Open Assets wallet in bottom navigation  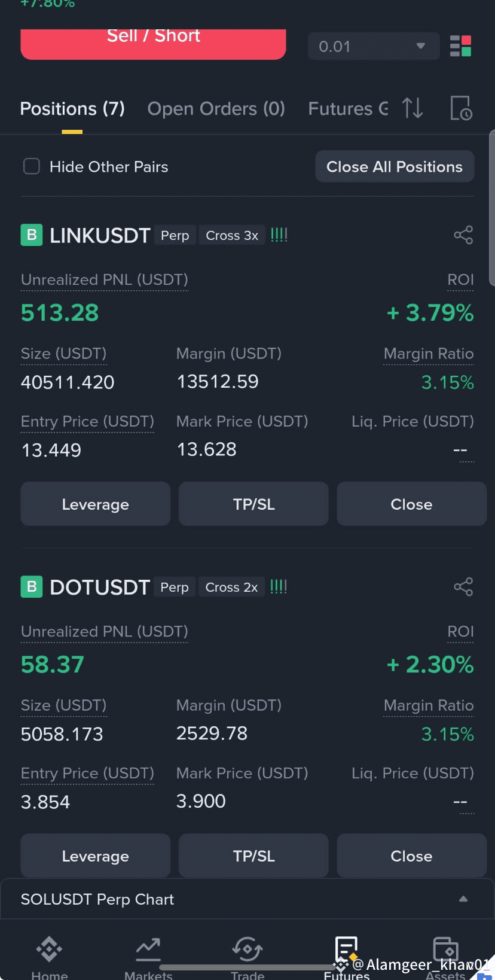click(x=445, y=957)
